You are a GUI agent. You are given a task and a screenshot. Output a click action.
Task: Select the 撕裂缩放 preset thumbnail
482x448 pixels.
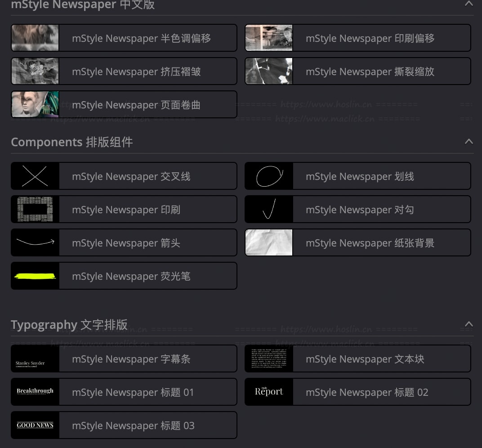[x=269, y=71]
